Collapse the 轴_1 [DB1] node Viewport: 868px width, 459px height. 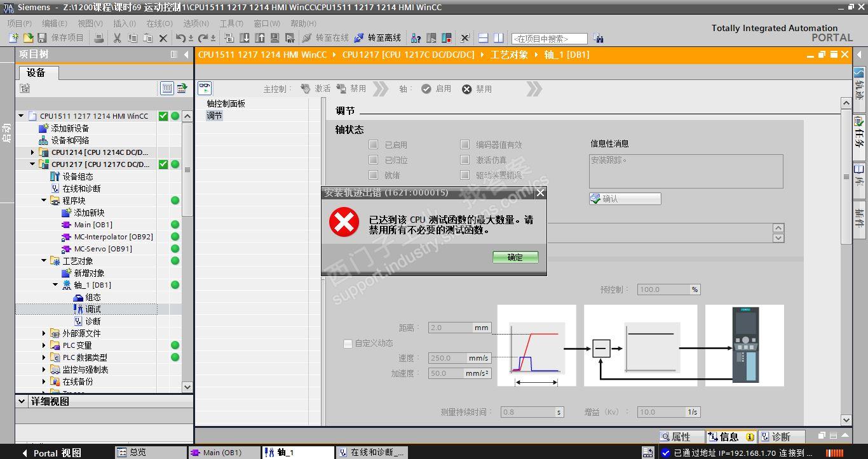point(55,285)
